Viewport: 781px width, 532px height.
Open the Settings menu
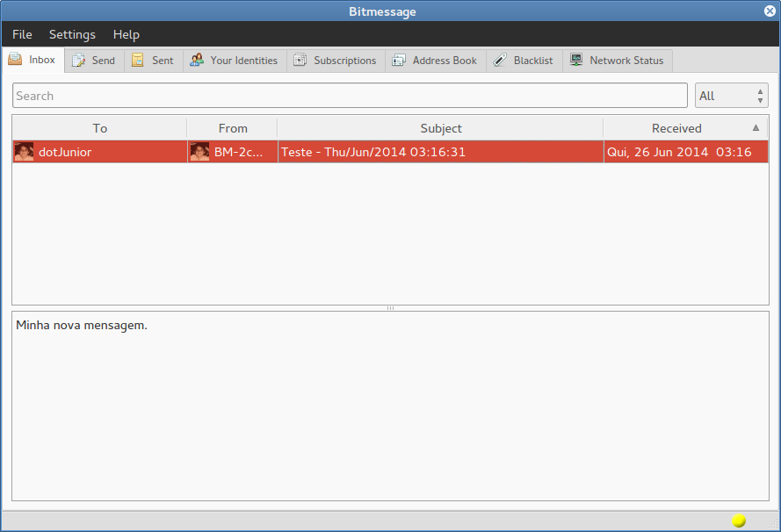pos(72,34)
